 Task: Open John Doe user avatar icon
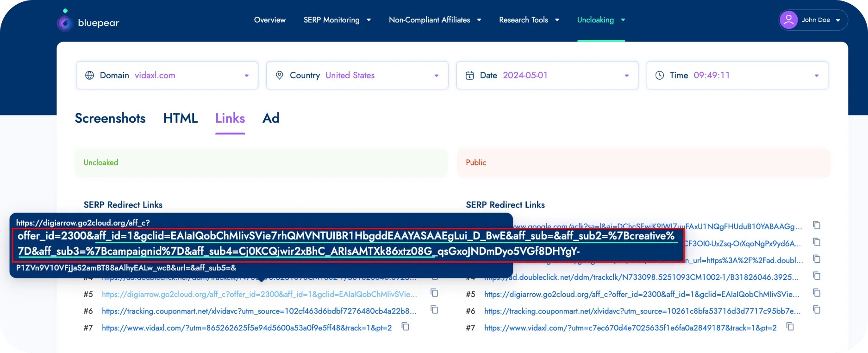(788, 20)
